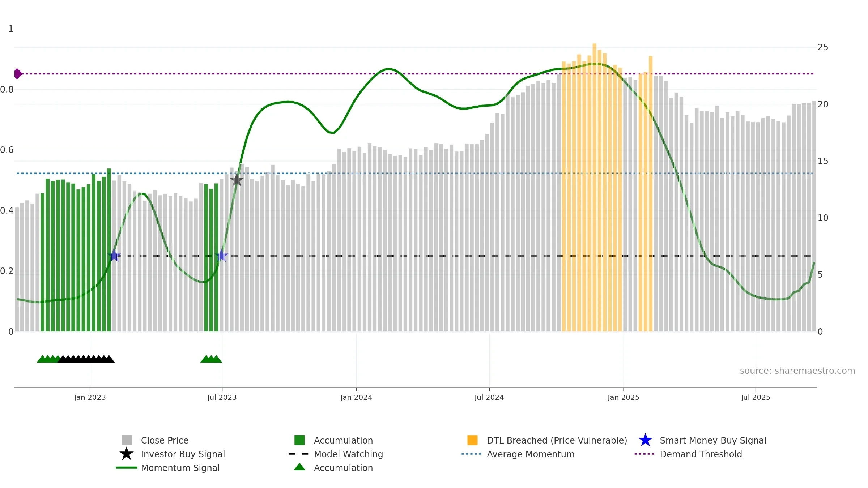Click the green accumulation triangles near Jul 2023
Image resolution: width=868 pixels, height=488 pixels.
coord(211,359)
